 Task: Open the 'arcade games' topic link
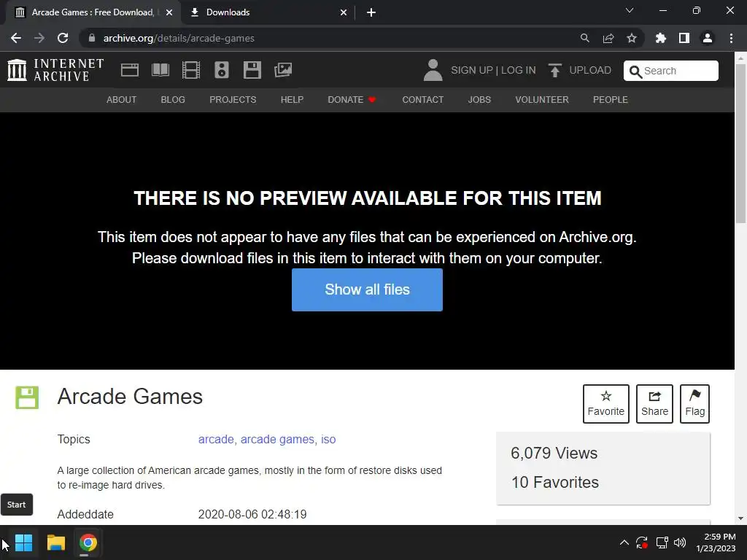pos(277,439)
